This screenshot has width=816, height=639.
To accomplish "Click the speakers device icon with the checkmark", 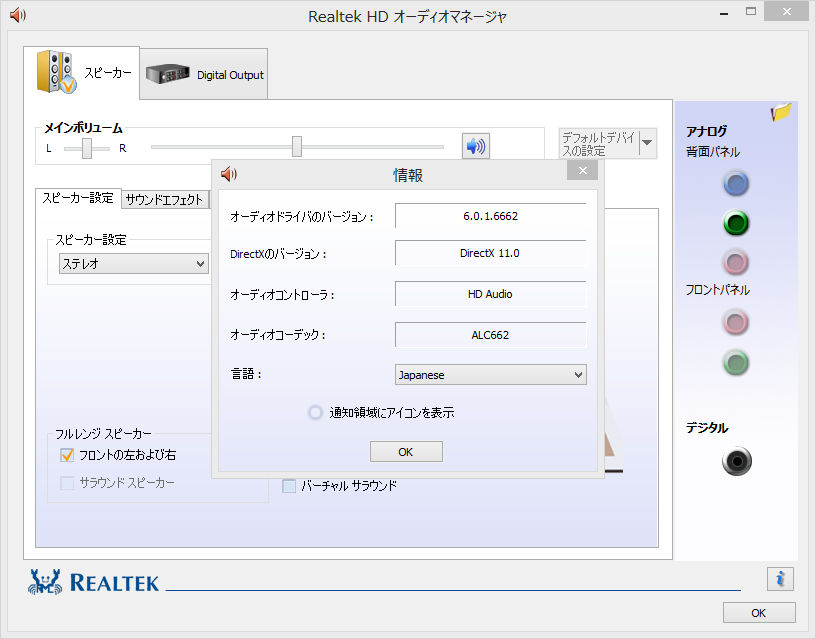I will point(56,72).
